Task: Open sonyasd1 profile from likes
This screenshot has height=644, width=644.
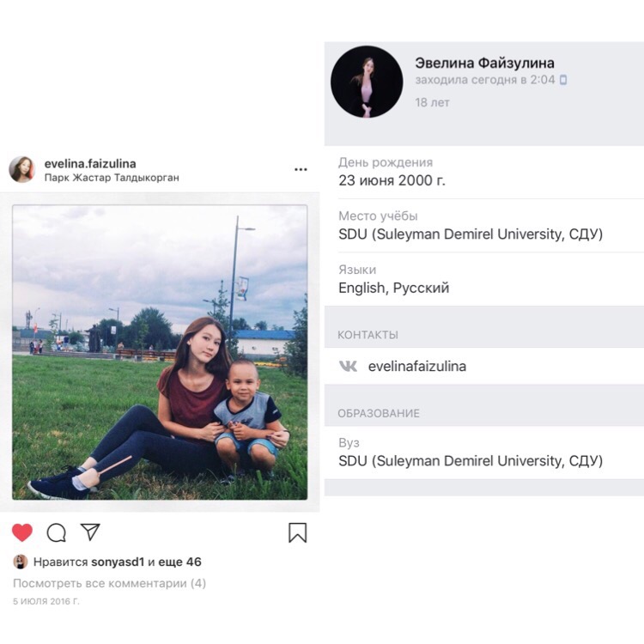Action: pyautogui.click(x=118, y=562)
